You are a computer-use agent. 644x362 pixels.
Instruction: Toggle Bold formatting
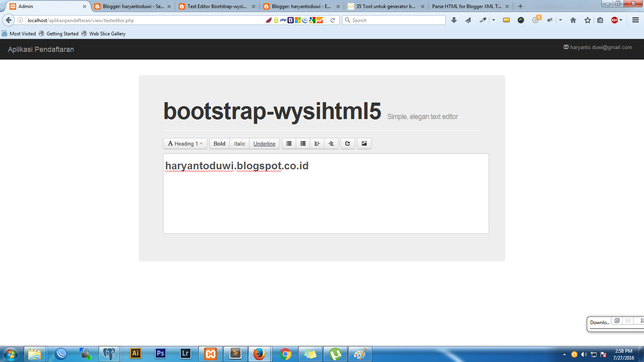pyautogui.click(x=219, y=143)
